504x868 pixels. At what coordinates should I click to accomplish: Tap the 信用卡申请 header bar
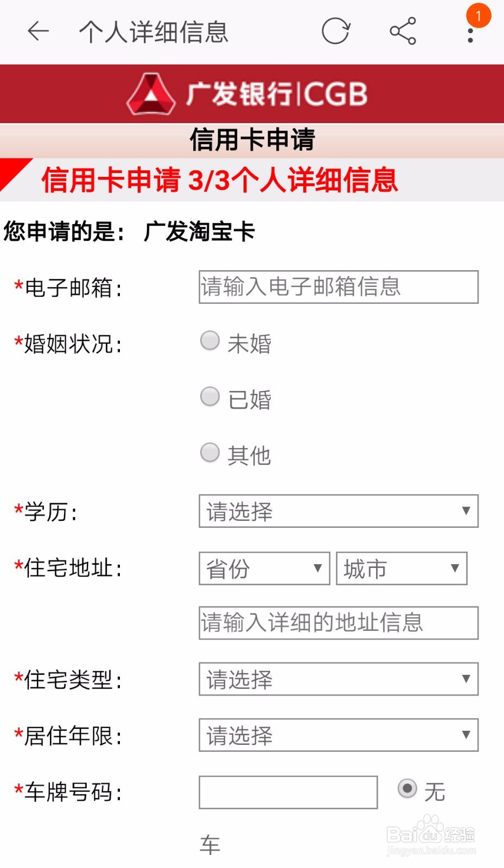pos(252,141)
